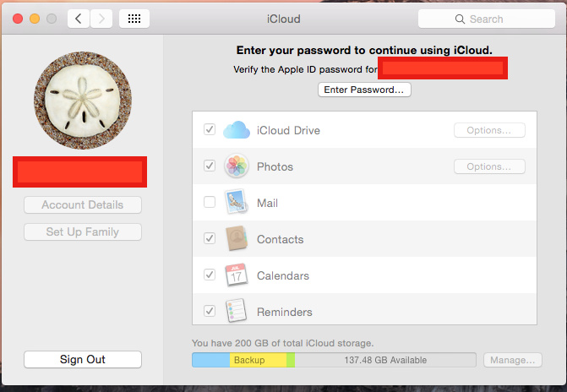Open the Enter Password dialog
Screen dimensions: 567x392
(364, 90)
